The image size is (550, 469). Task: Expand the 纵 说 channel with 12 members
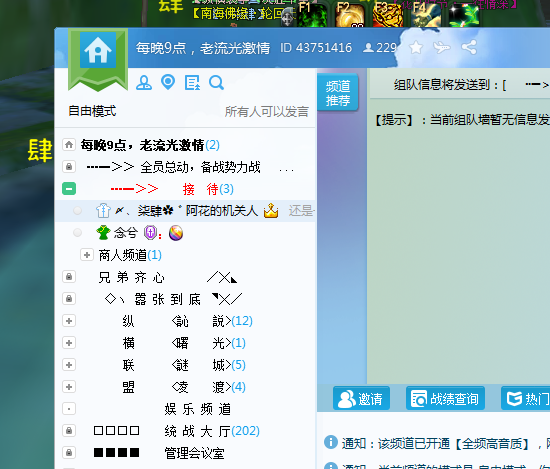coord(69,321)
